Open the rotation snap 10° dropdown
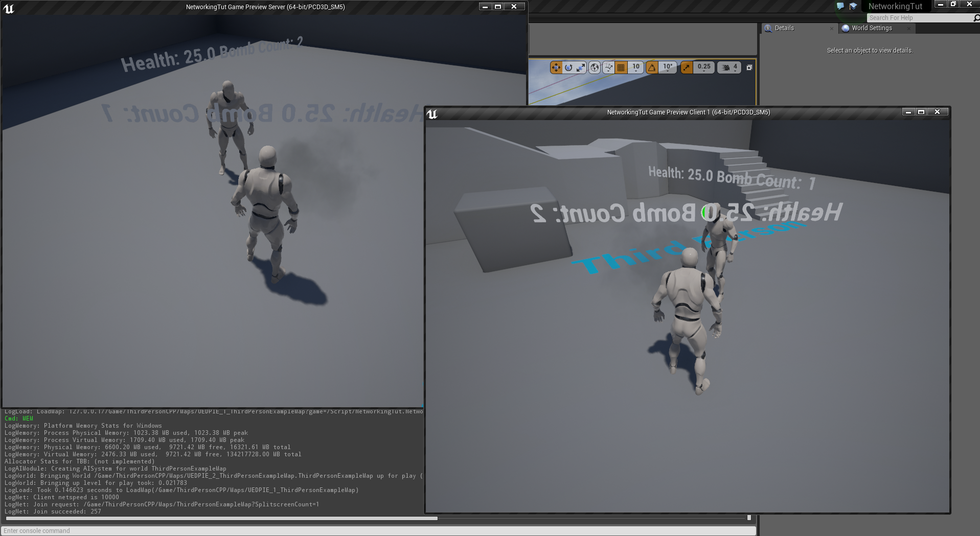 tap(667, 67)
